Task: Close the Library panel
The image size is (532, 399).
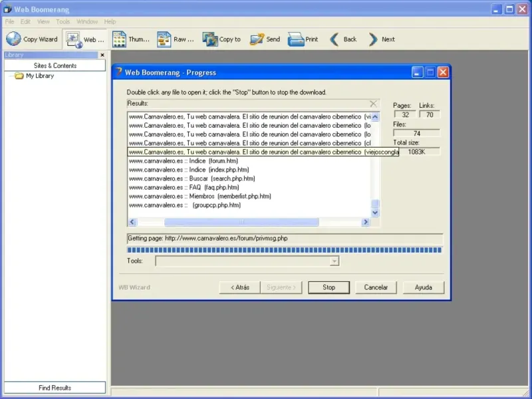Action: 102,55
